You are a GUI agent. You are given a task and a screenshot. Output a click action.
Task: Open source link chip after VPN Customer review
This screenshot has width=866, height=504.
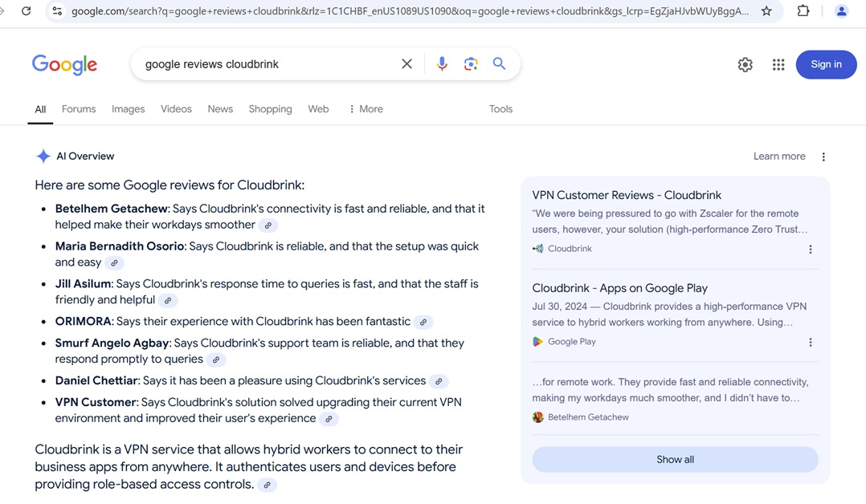(x=329, y=418)
